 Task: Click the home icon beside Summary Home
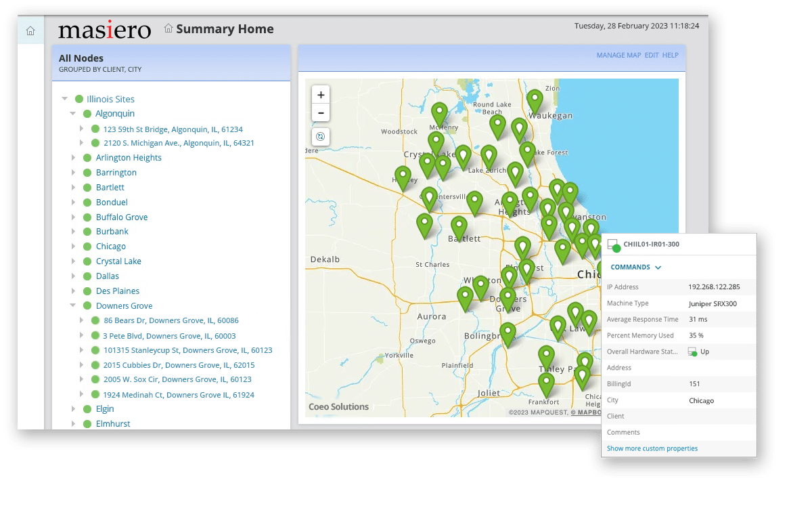pos(167,28)
